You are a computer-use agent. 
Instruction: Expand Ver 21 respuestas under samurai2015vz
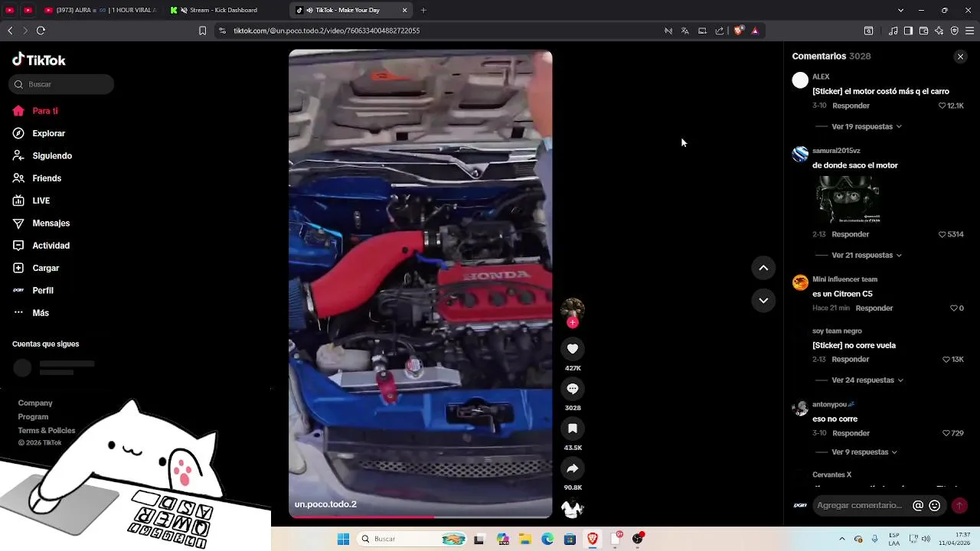tap(867, 255)
